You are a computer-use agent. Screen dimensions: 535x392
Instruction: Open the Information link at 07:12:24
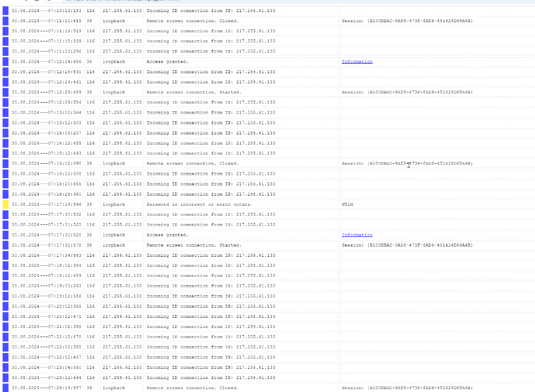pos(357,62)
